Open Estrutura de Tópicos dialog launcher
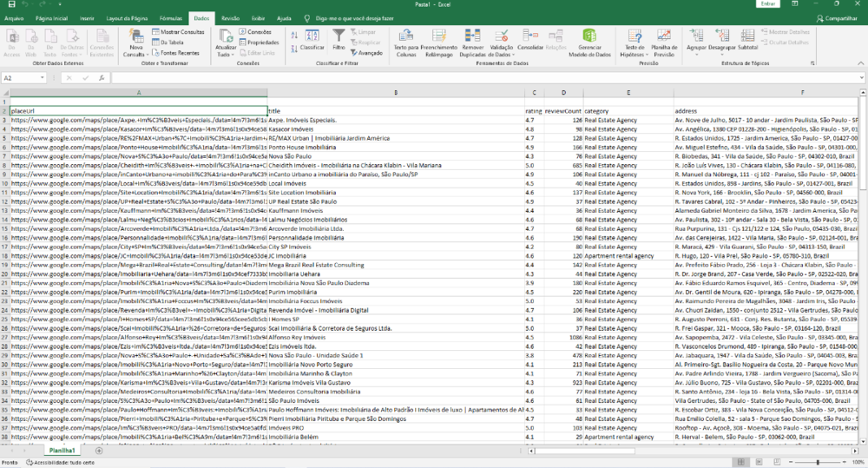The image size is (868, 468). pos(812,63)
